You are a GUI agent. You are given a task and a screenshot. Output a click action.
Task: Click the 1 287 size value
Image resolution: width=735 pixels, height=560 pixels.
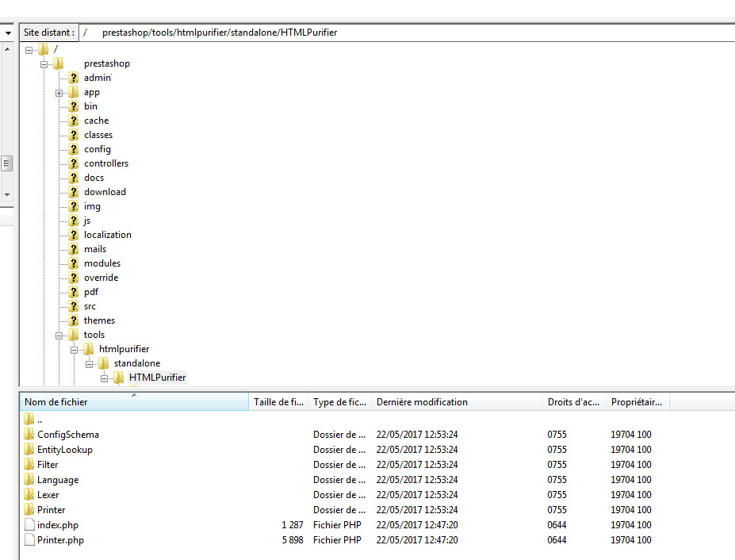[x=293, y=525]
